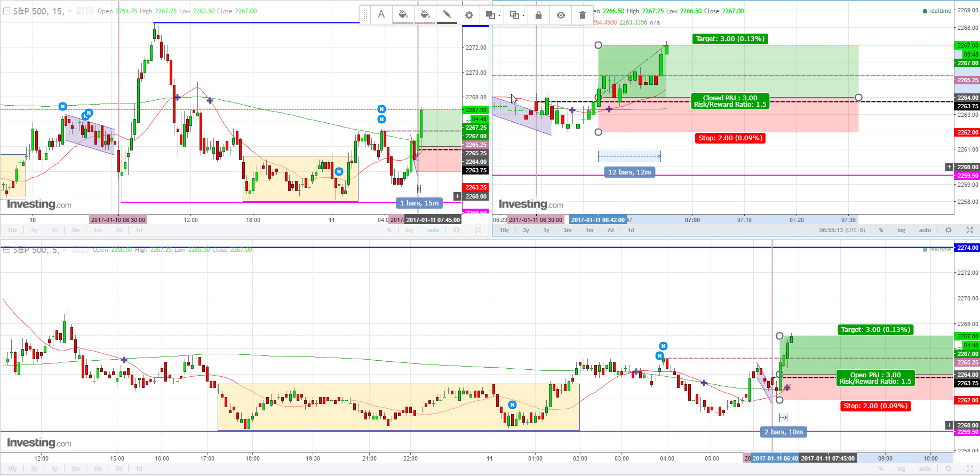The height and width of the screenshot is (476, 980).
Task: Click Closed P&L: 3.00 label in top-right chart
Action: 730,98
